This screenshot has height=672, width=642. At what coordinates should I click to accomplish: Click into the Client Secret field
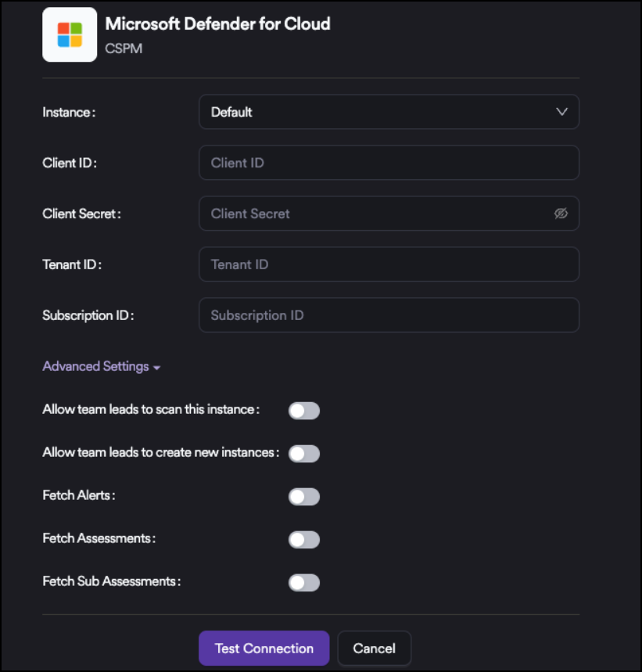pos(375,214)
